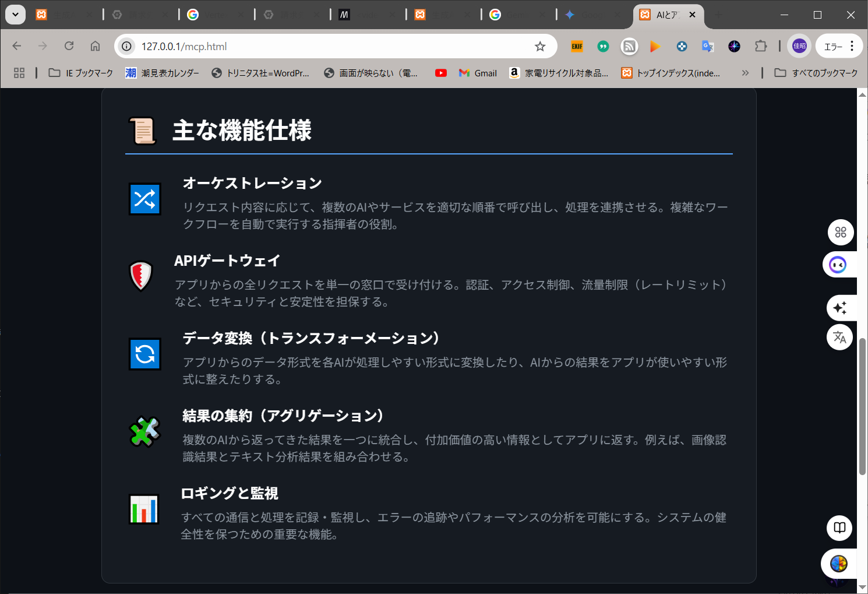The height and width of the screenshot is (594, 868).
Task: Click the address bar showing 127.0.0.1/mcp.html
Action: [x=326, y=47]
